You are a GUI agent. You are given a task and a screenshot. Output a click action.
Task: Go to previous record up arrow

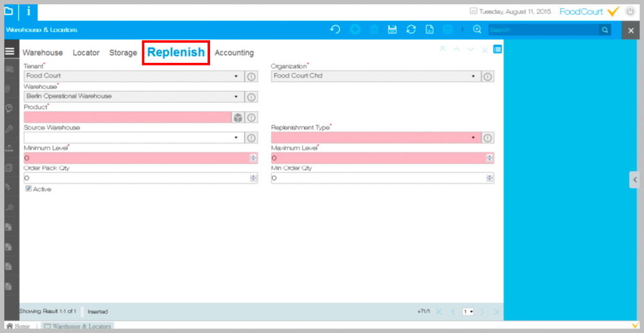(x=457, y=49)
